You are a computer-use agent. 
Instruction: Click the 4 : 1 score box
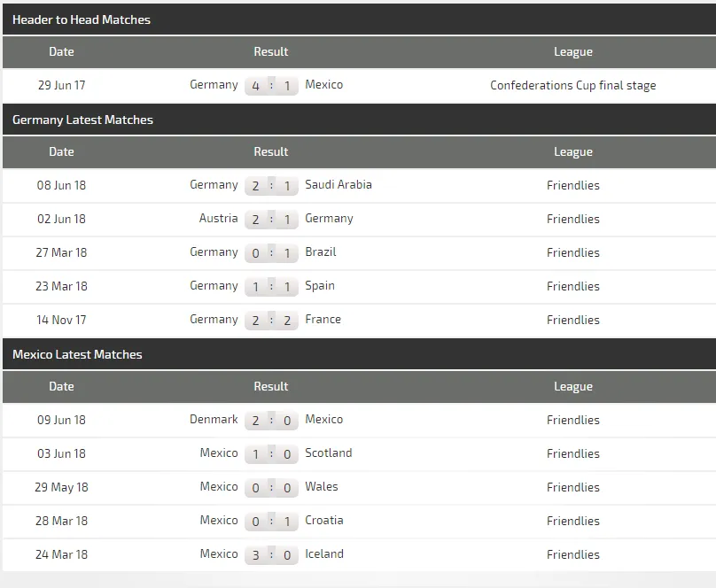pyautogui.click(x=271, y=86)
